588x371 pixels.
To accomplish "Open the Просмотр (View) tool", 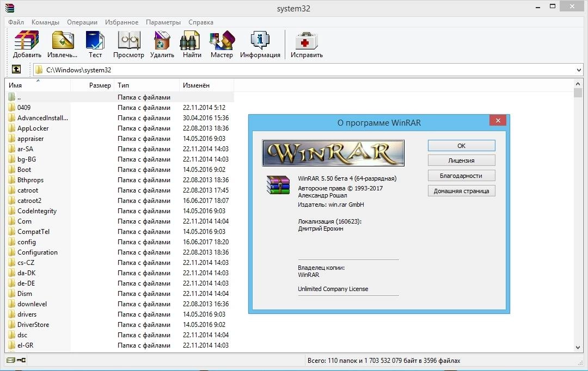I will coord(128,40).
